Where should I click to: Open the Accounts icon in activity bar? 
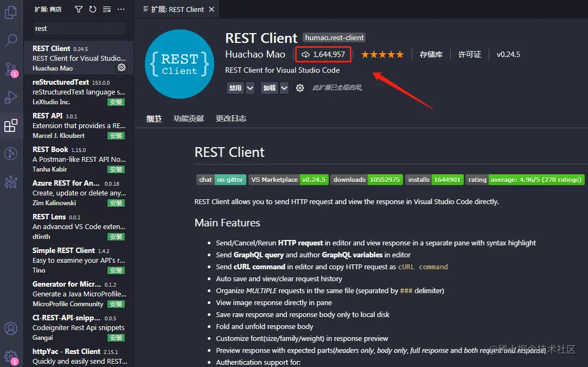[11, 328]
